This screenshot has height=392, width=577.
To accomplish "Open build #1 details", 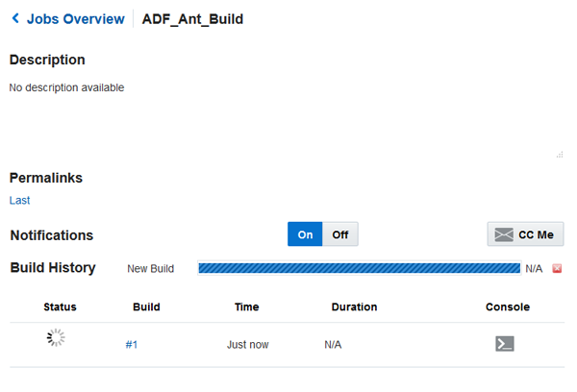I will click(132, 344).
